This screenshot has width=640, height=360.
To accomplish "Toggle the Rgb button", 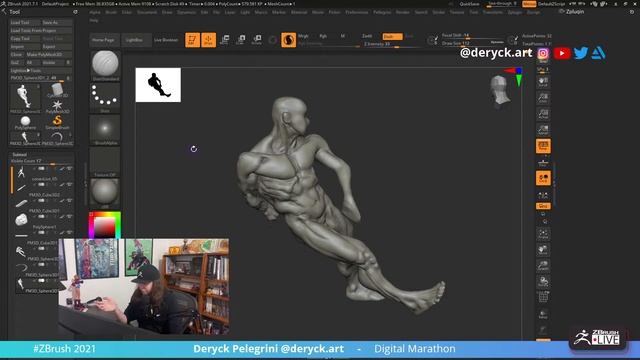I will pyautogui.click(x=323, y=36).
